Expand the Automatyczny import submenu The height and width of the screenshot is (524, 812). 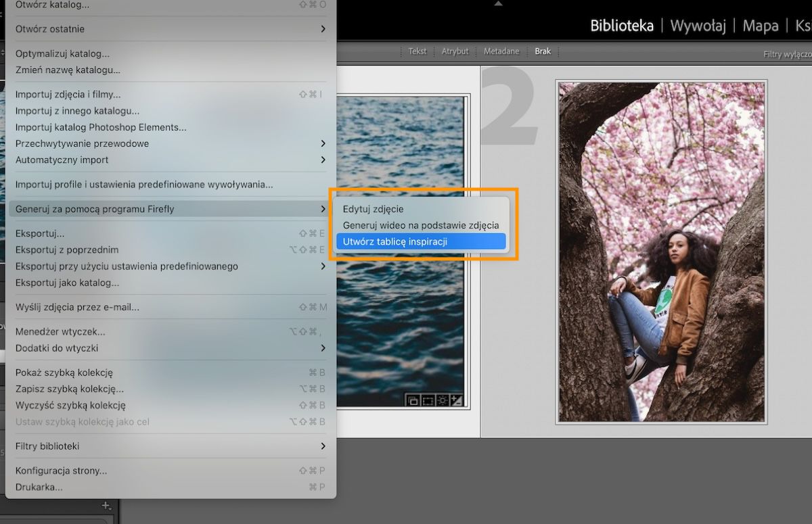[171, 160]
